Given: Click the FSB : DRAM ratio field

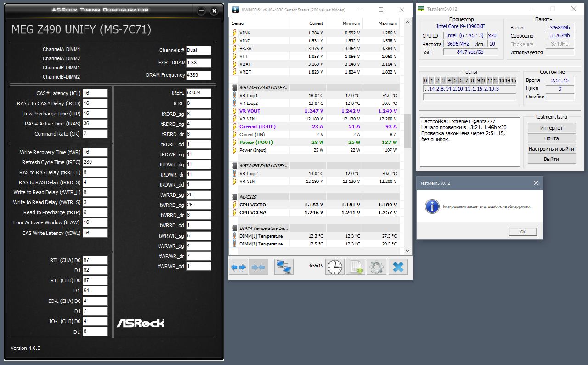Looking at the screenshot, I should (198, 63).
